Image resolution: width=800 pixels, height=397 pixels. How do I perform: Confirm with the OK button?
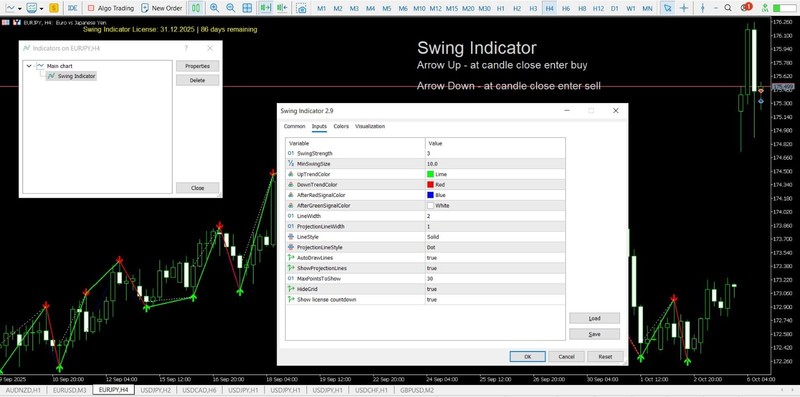point(528,357)
